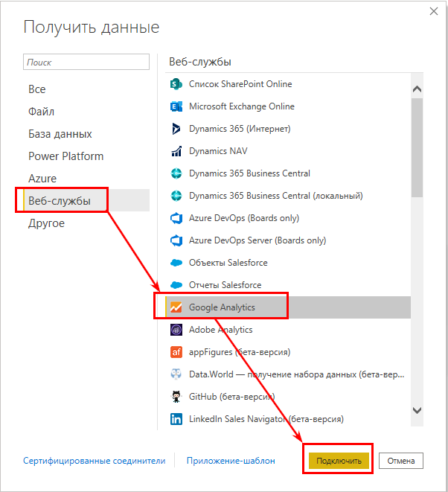The image size is (448, 492).
Task: Click the Отмена button
Action: [x=401, y=461]
